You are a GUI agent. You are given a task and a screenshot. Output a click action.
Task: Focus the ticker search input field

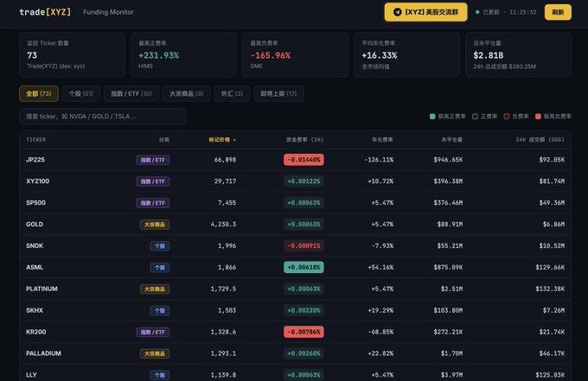coord(102,116)
